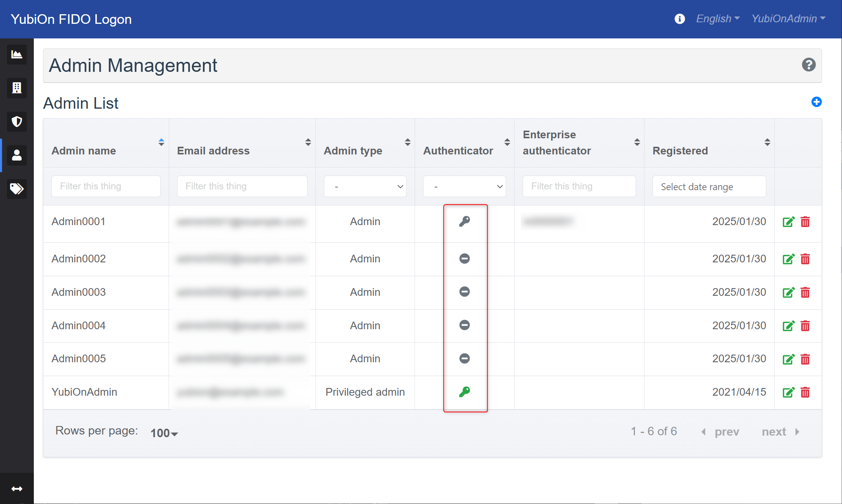Click Admin0002 no-authenticator minus icon
This screenshot has width=842, height=504.
[465, 259]
